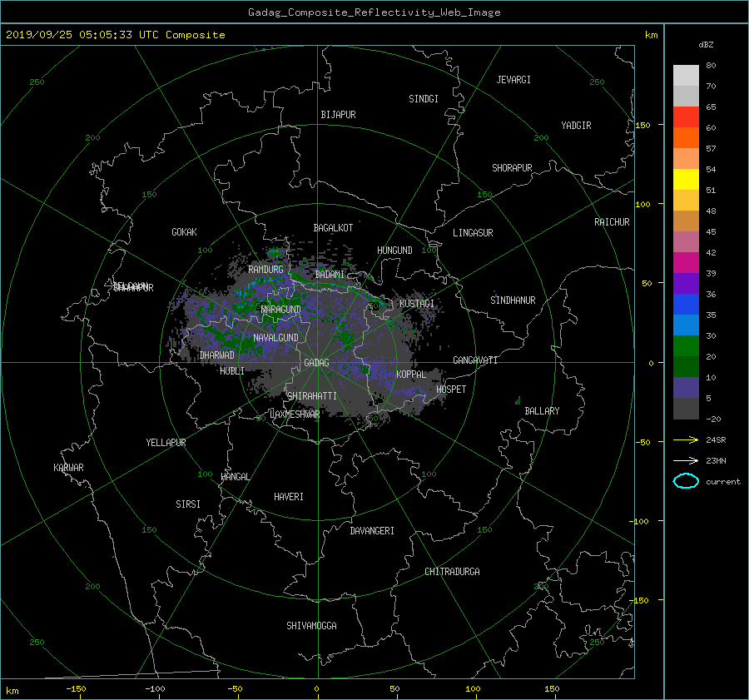Click the DHARWAD city label
Viewport: 749px width, 700px height.
217,355
